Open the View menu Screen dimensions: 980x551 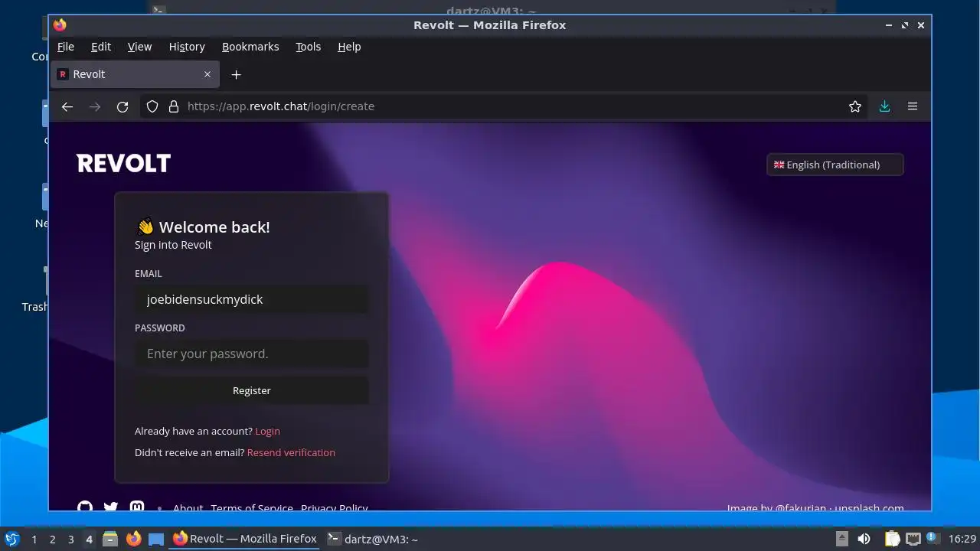tap(139, 47)
